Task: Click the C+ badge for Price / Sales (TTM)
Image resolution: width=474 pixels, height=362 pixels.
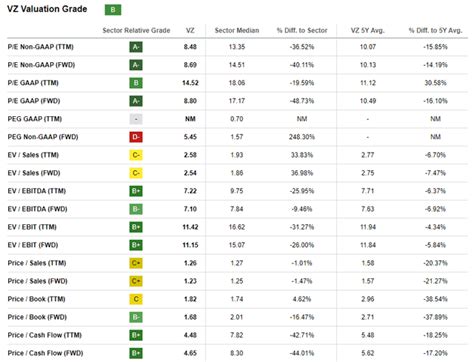Action: pyautogui.click(x=136, y=263)
